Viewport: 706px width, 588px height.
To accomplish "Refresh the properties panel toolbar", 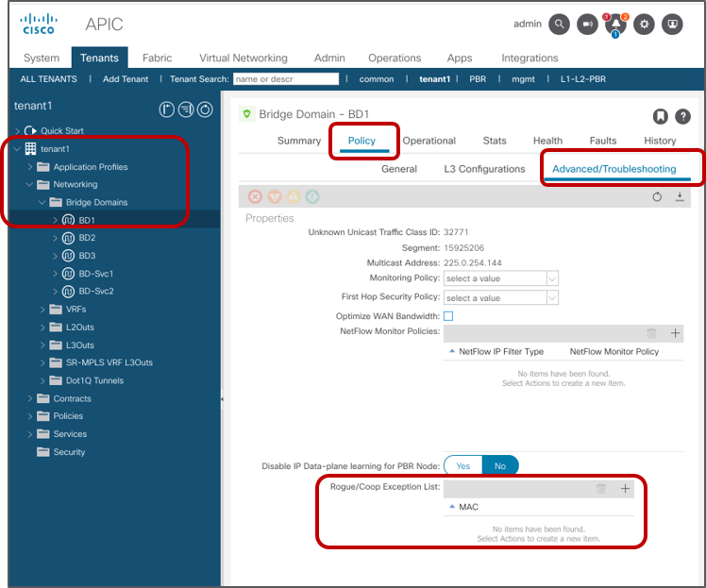I will coord(657,196).
